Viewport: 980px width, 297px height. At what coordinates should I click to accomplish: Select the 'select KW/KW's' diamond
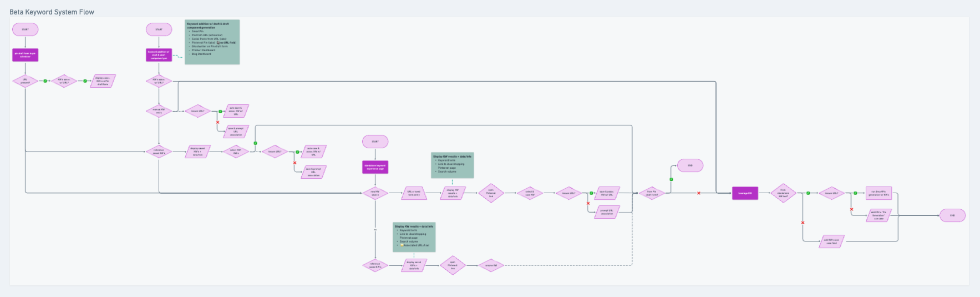click(236, 151)
